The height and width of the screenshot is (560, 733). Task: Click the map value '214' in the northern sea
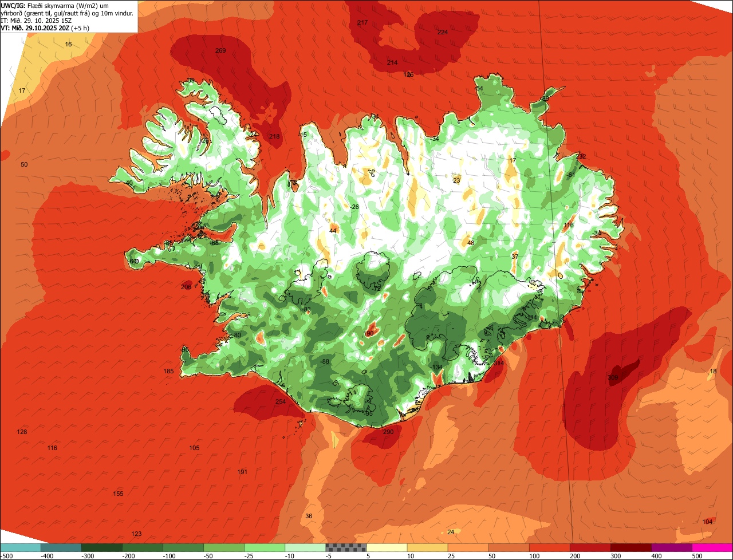tap(392, 62)
